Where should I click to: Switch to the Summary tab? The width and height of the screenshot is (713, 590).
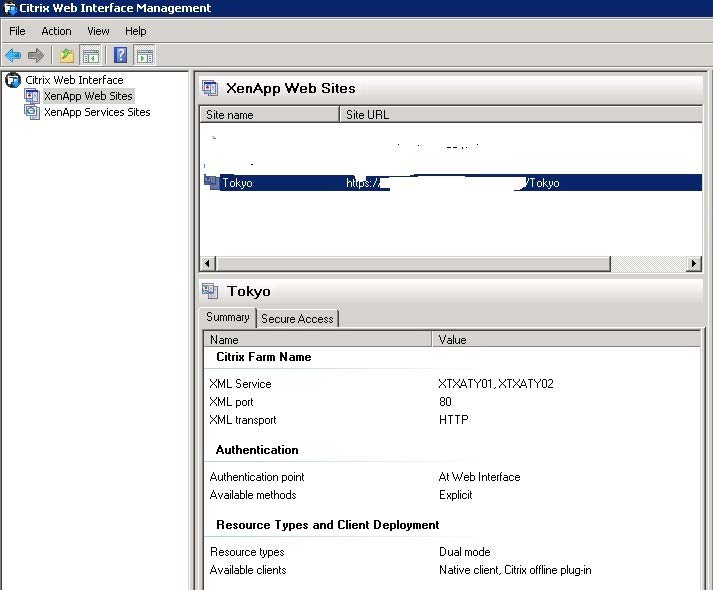tap(227, 317)
